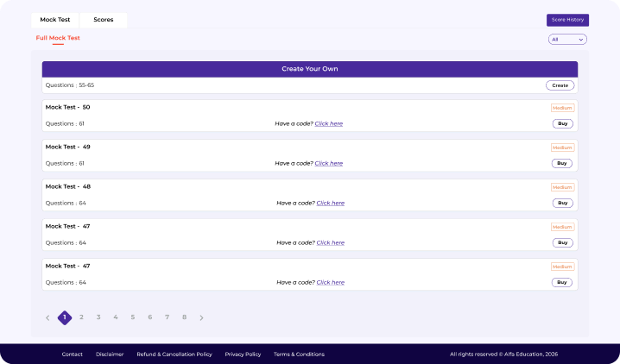Click the next page arrow icon
The height and width of the screenshot is (364, 620).
point(201,317)
